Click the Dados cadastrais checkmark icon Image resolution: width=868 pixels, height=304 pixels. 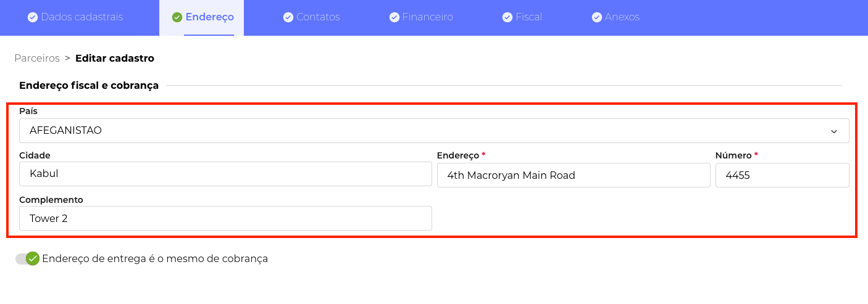click(x=33, y=17)
